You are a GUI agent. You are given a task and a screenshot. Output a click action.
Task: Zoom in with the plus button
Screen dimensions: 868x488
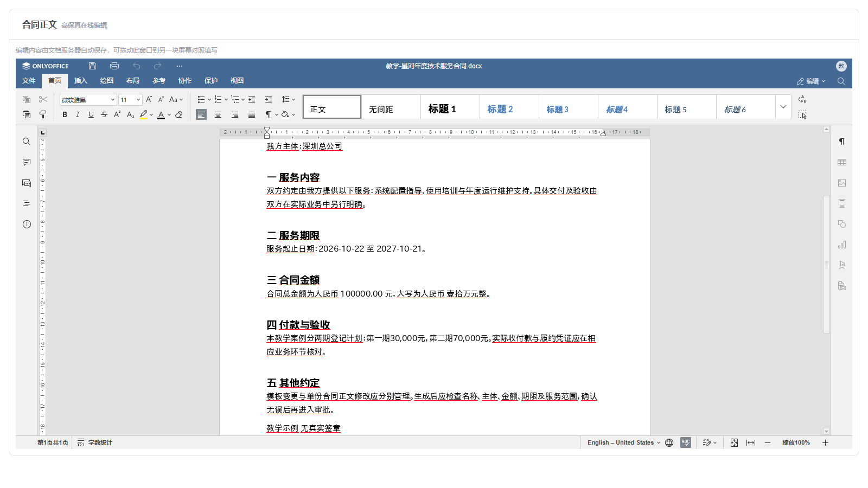[825, 442]
